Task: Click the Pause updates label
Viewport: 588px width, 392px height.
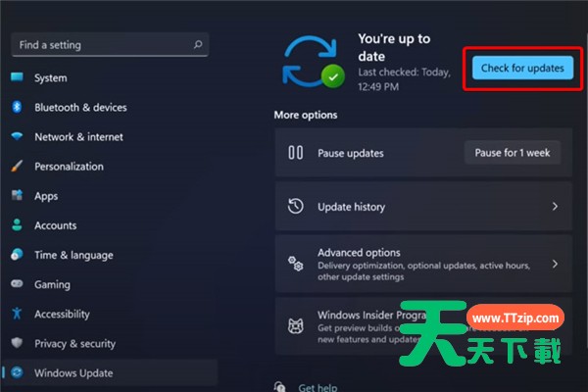Action: tap(351, 153)
